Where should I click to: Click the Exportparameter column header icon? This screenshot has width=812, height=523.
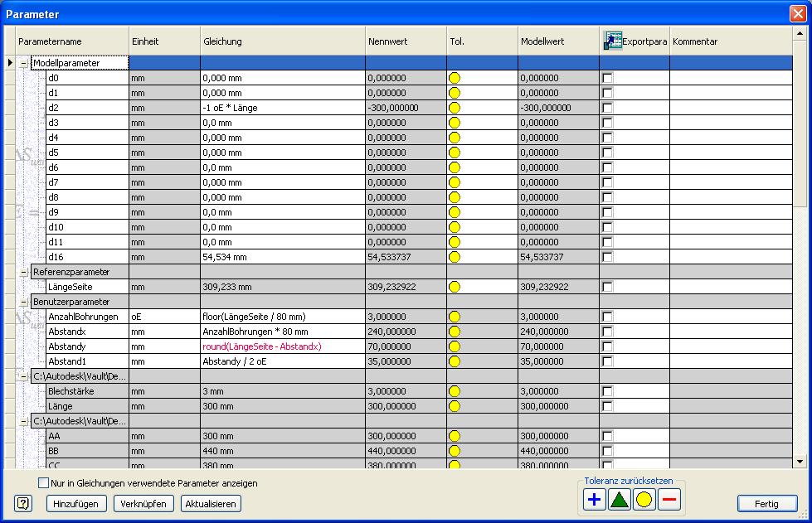(613, 41)
